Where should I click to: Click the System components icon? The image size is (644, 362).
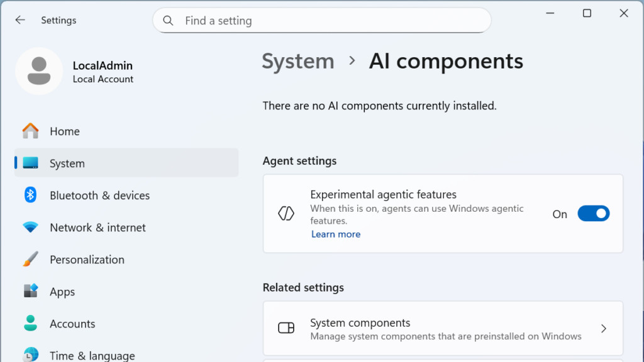(x=286, y=328)
